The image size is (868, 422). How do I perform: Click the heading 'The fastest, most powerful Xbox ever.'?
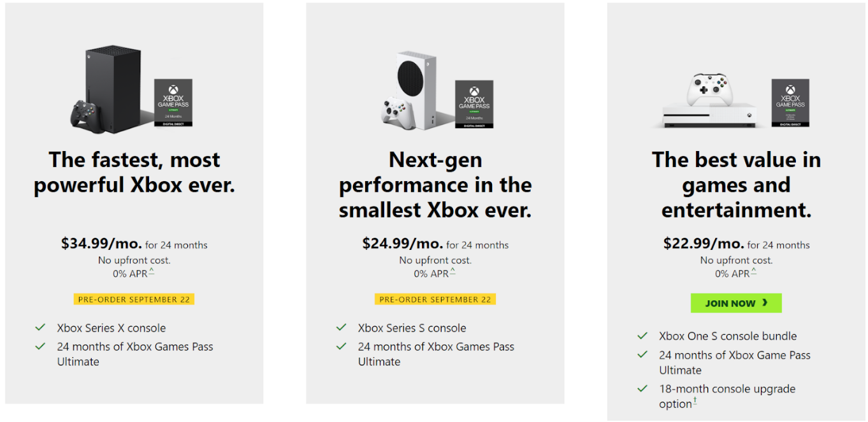pos(134,172)
